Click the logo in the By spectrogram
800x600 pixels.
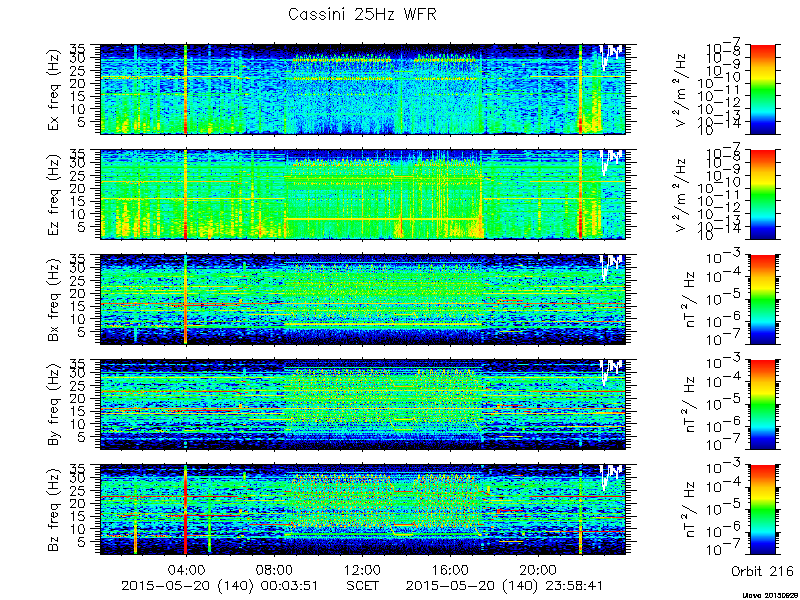(611, 371)
